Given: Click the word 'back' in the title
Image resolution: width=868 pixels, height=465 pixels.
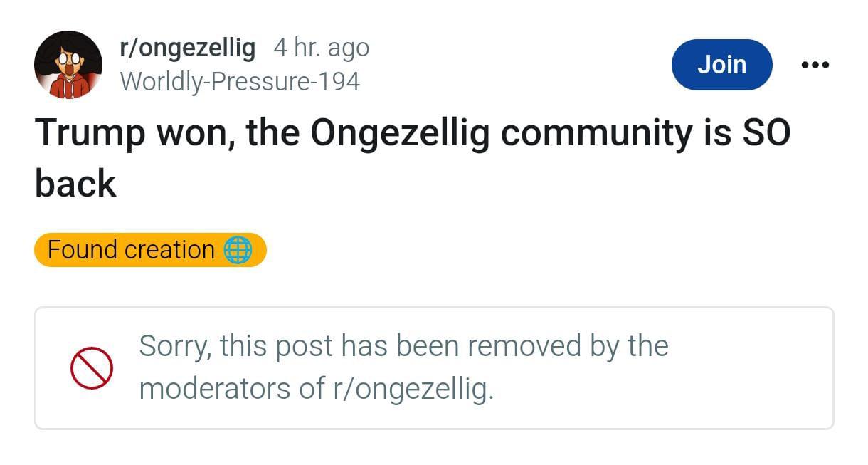Looking at the screenshot, I should tap(75, 184).
